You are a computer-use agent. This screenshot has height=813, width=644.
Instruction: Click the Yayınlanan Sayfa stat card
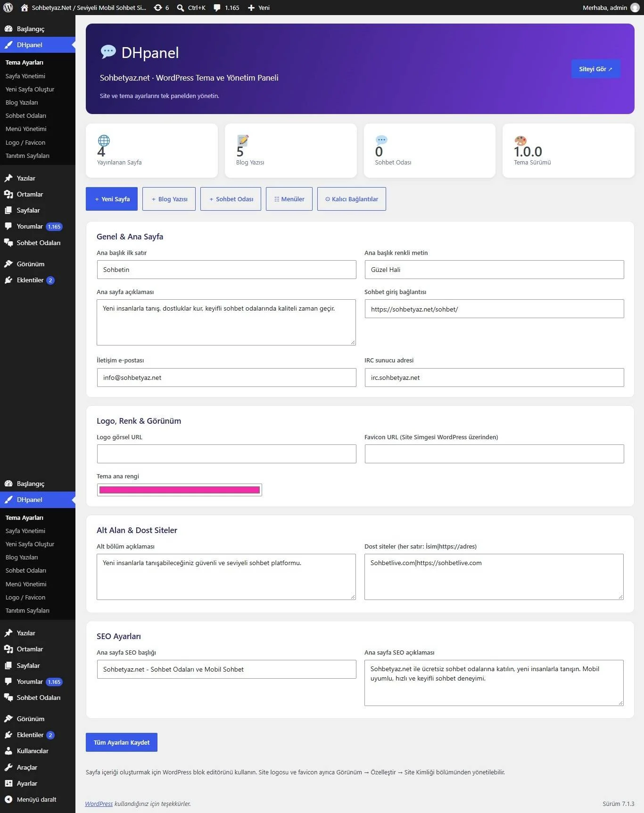coord(152,151)
